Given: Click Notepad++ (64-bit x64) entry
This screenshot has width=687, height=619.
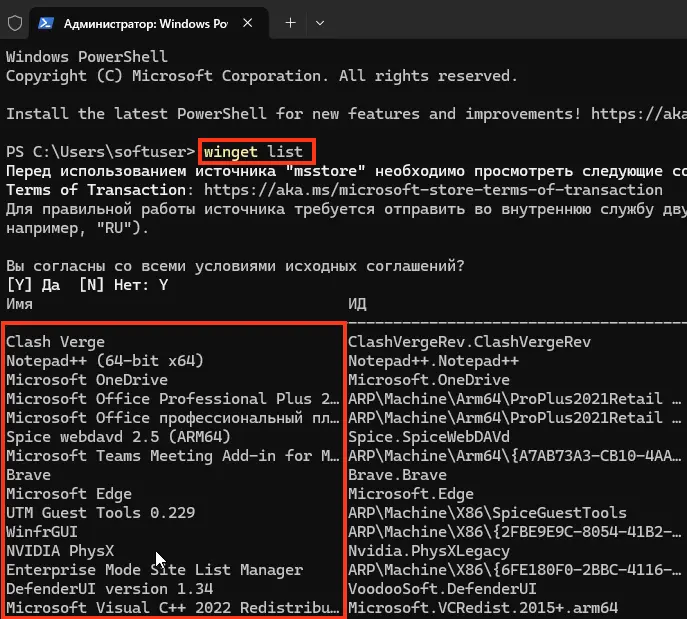Looking at the screenshot, I should pos(105,361).
